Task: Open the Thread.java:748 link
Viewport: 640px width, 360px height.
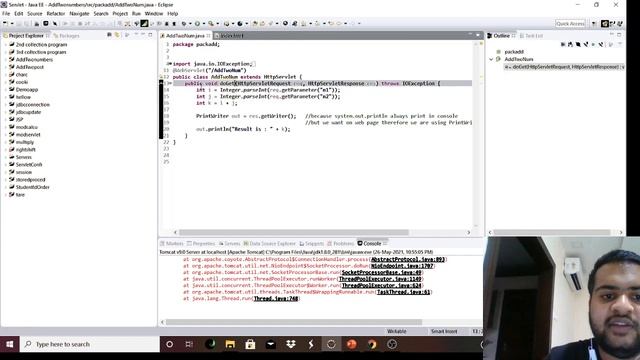Action: coord(276,298)
